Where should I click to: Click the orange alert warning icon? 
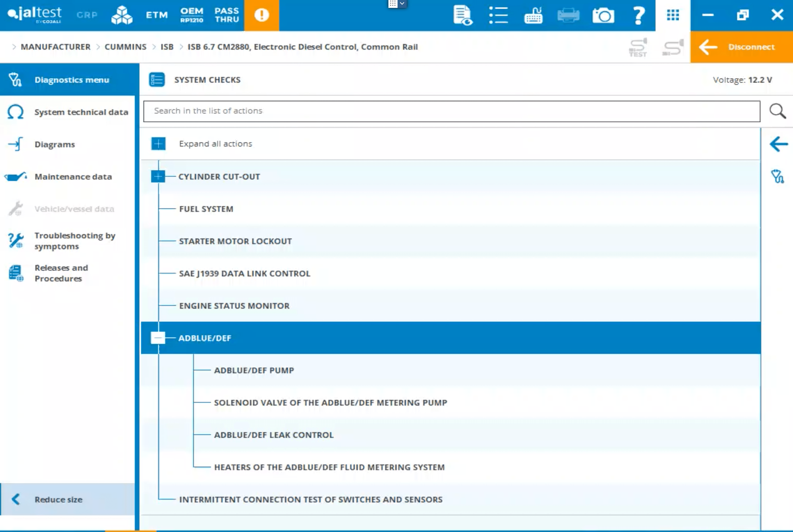[261, 15]
